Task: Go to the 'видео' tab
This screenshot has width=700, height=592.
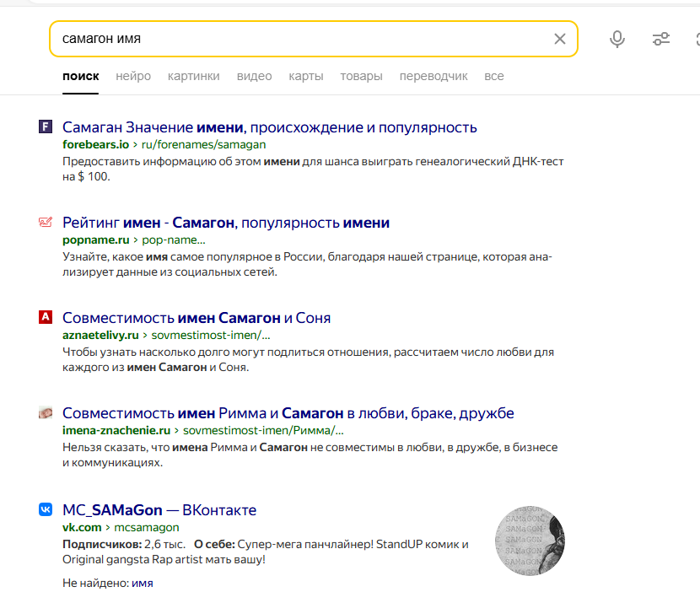Action: coord(255,77)
